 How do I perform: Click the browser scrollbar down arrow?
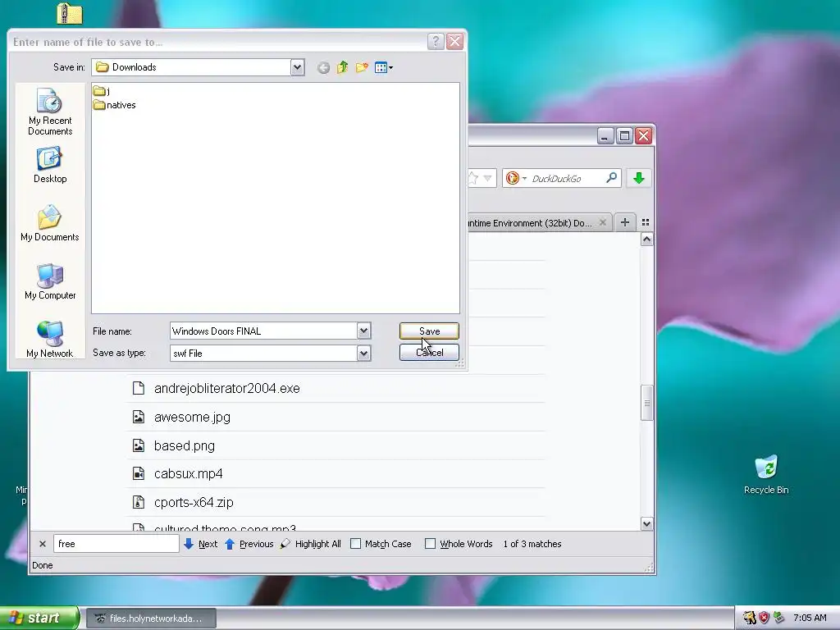pos(646,524)
